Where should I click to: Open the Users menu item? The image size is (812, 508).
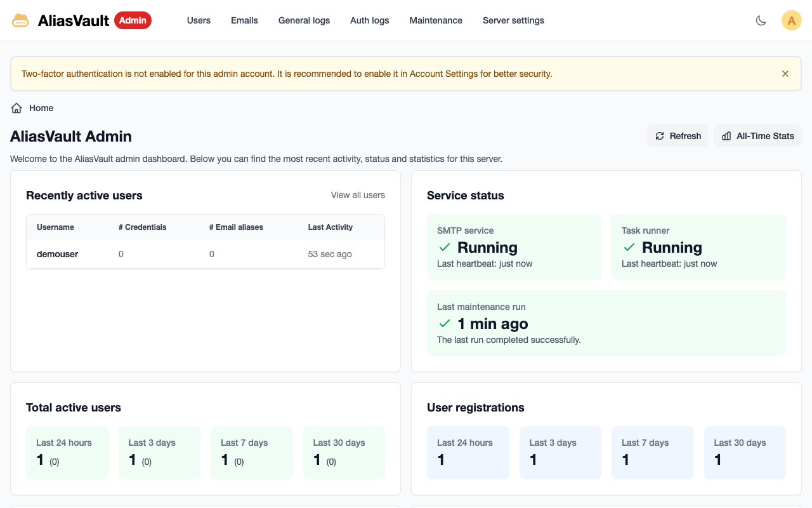click(199, 20)
